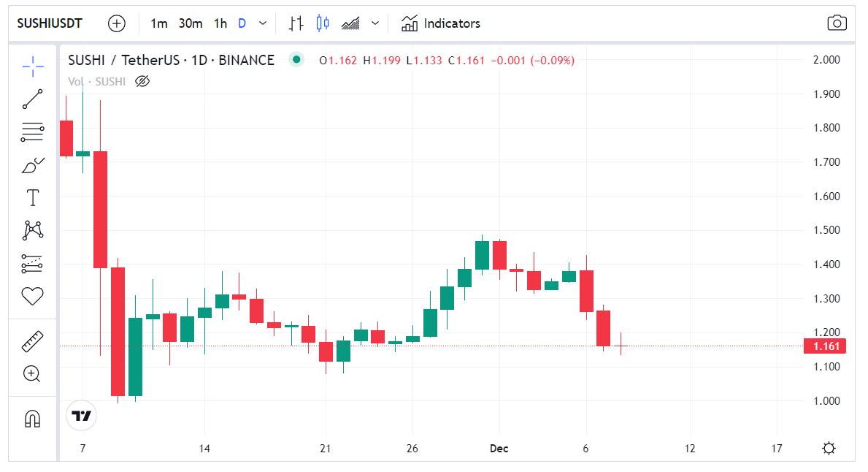This screenshot has height=472, width=868.
Task: Open the chart style dropdown arrow
Action: (375, 23)
